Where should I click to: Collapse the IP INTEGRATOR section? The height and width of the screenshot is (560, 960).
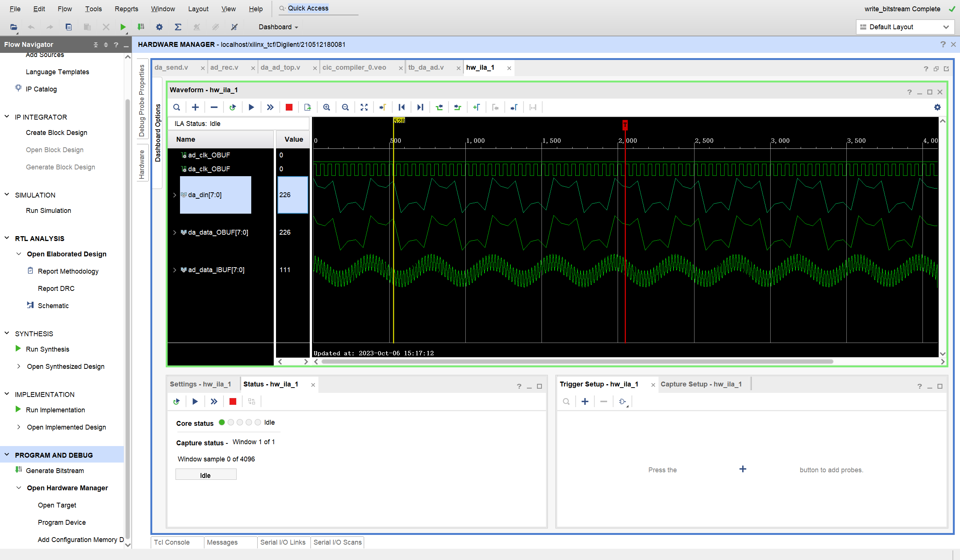[x=7, y=117]
